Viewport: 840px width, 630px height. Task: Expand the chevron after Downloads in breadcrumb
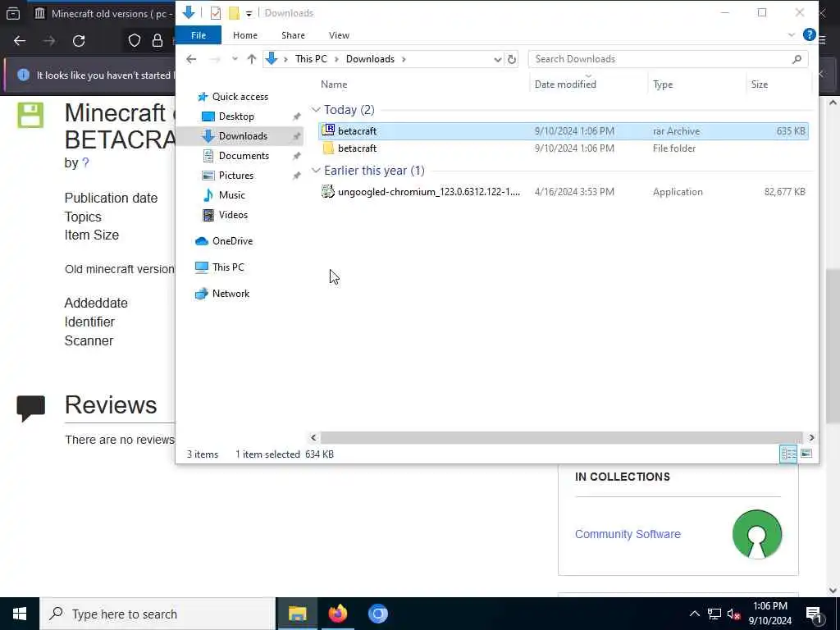click(404, 59)
